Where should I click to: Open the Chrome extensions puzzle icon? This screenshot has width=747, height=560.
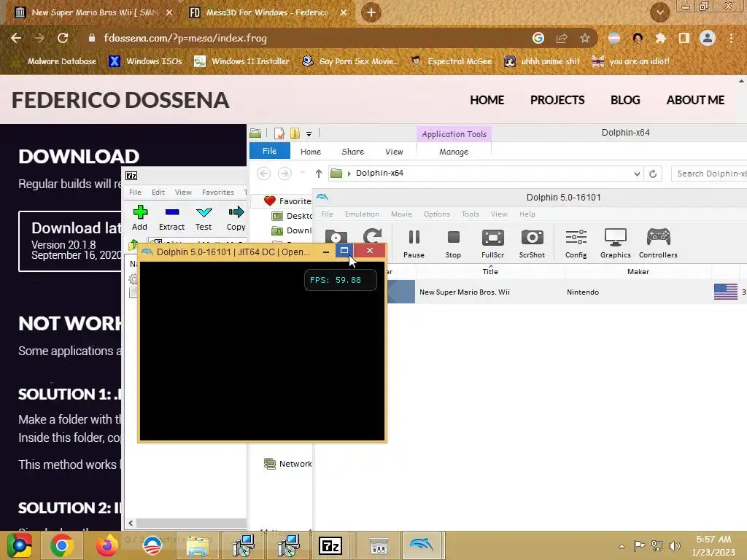(x=660, y=38)
